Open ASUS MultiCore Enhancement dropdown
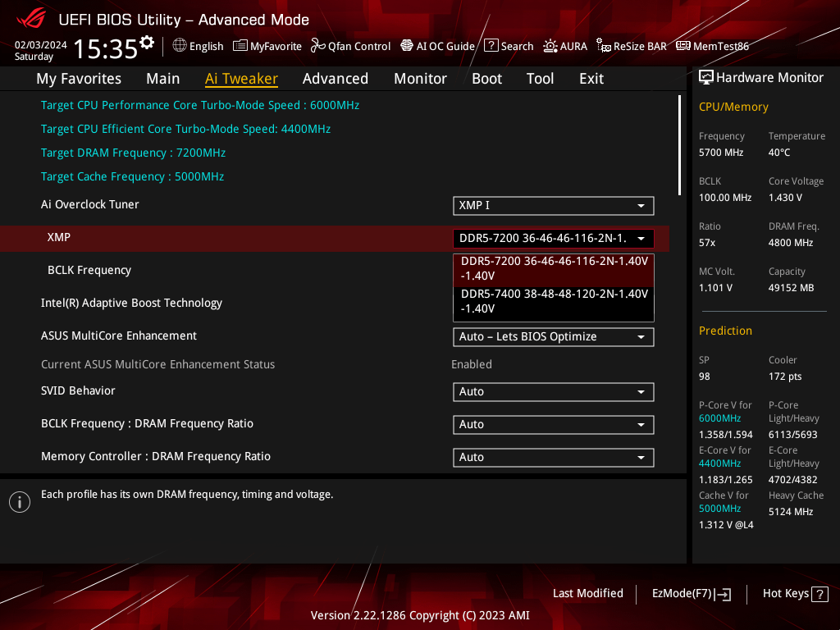This screenshot has height=630, width=840. [x=554, y=337]
